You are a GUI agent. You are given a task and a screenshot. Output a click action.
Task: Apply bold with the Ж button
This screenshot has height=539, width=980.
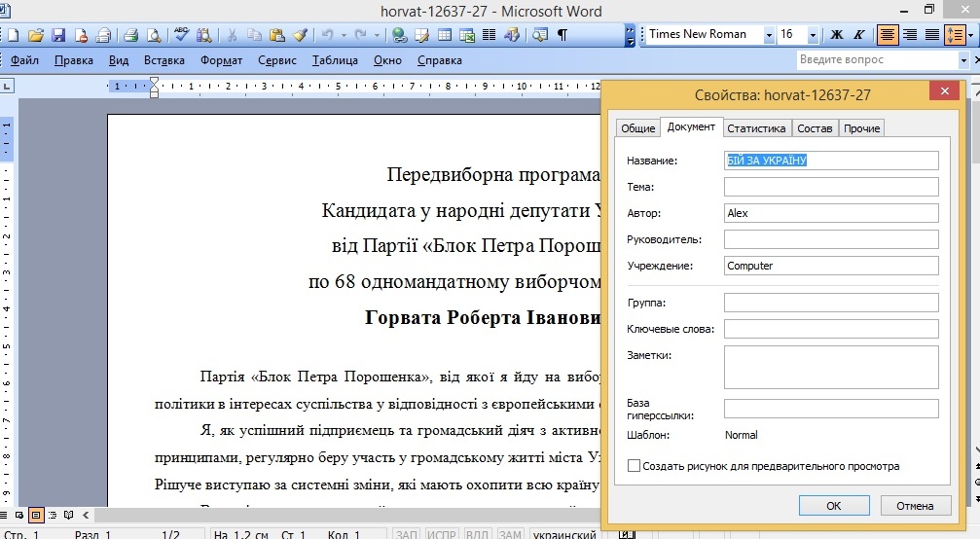(x=837, y=35)
